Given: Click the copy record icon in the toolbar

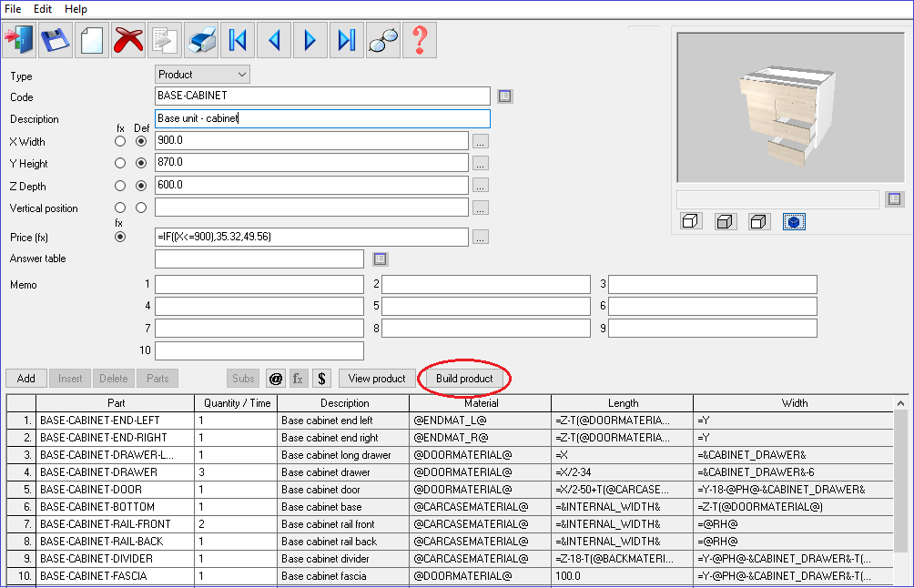Looking at the screenshot, I should (165, 40).
